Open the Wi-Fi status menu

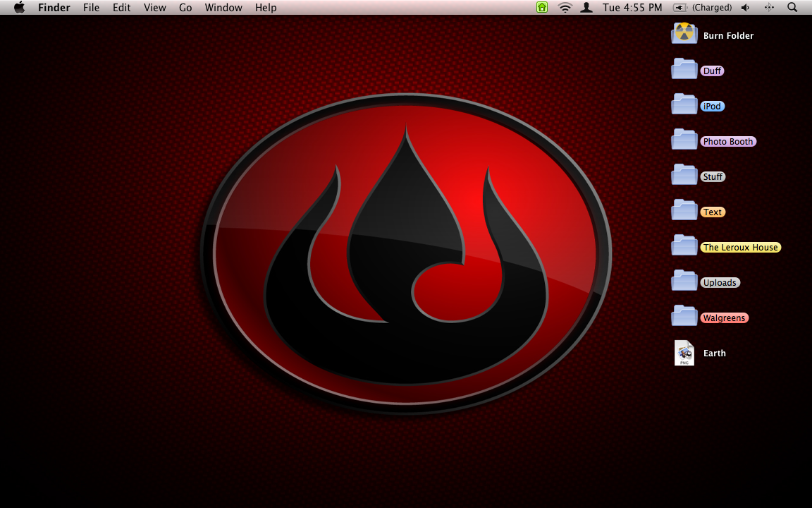pos(565,7)
